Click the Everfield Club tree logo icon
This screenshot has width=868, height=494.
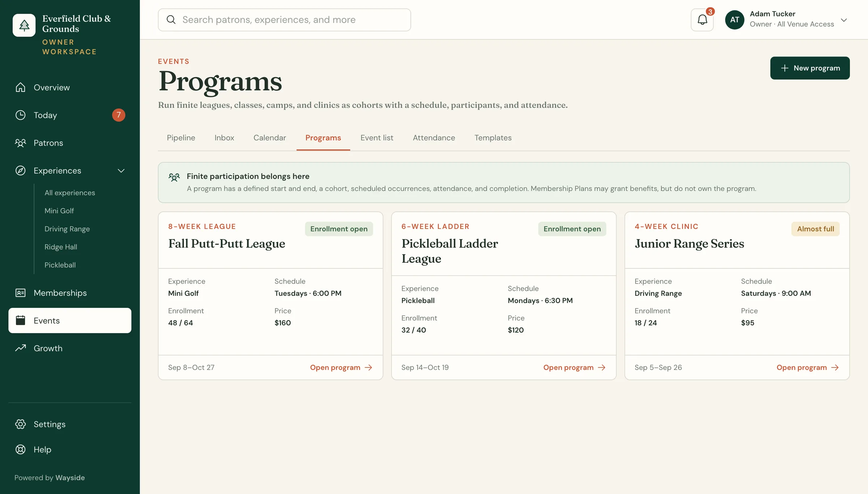pyautogui.click(x=24, y=25)
